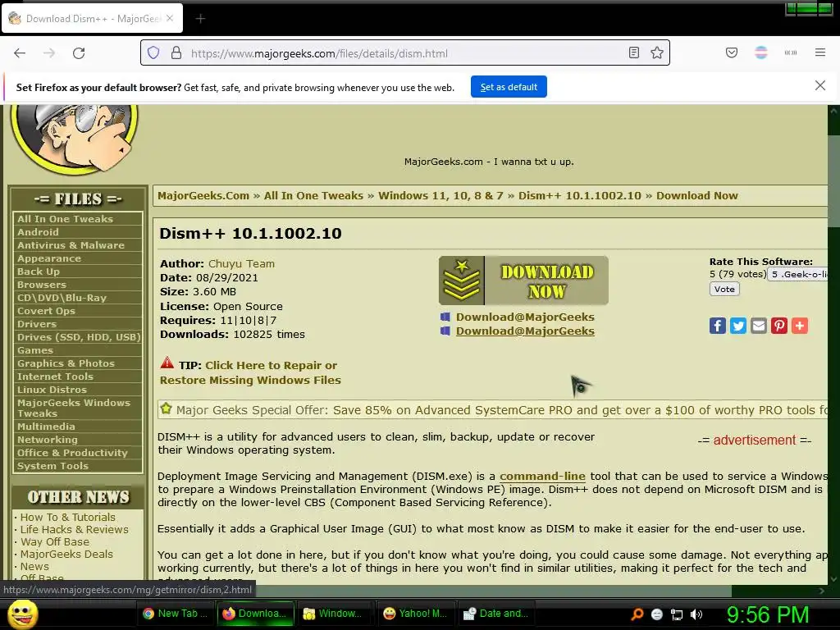Go back to the previous page
The height and width of the screenshot is (630, 840).
[20, 53]
